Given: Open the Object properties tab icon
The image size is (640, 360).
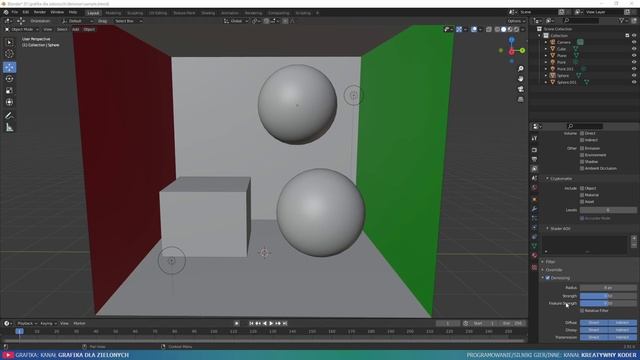Looking at the screenshot, I should (534, 200).
